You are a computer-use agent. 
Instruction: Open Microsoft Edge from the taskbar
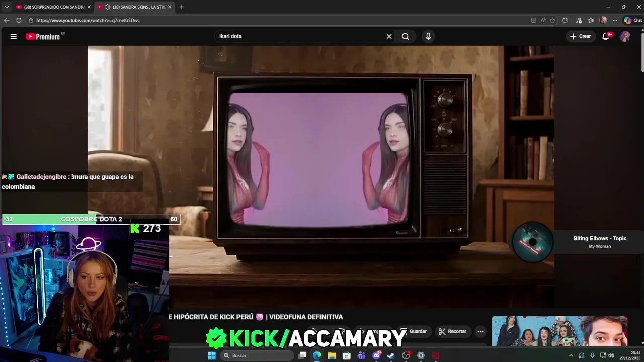(x=317, y=355)
